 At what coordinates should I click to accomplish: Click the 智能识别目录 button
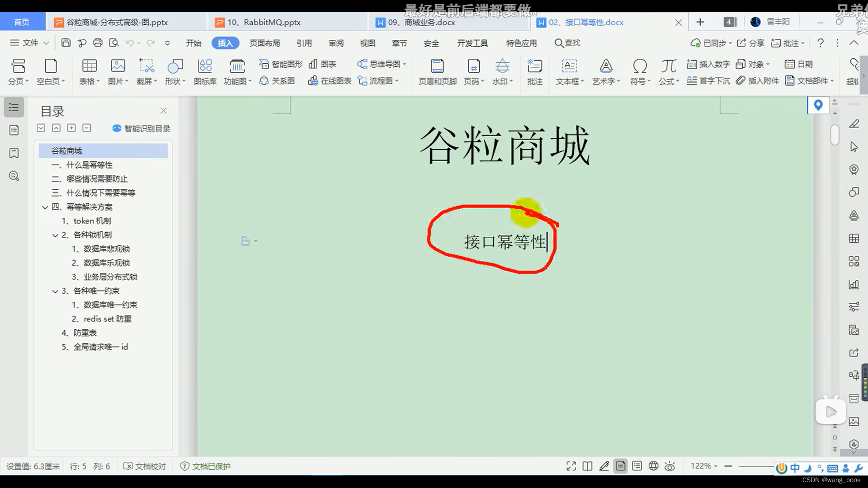pyautogui.click(x=141, y=128)
